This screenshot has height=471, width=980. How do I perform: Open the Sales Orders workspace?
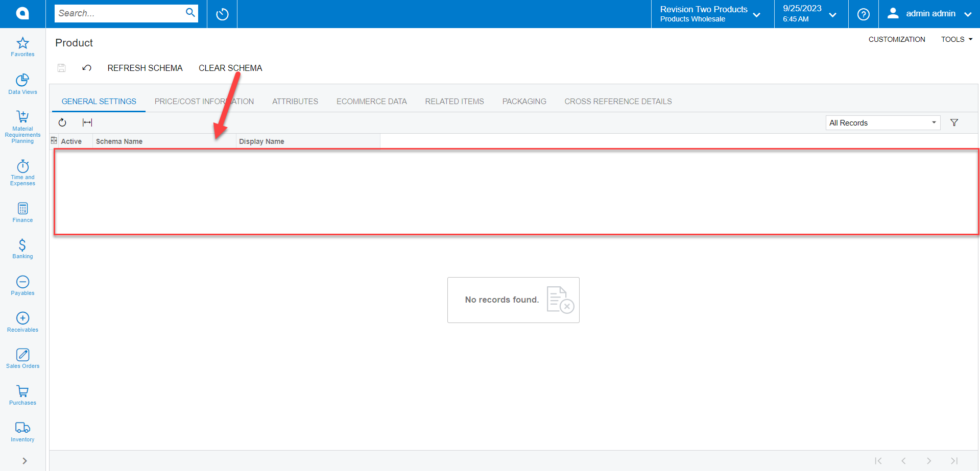pos(22,358)
